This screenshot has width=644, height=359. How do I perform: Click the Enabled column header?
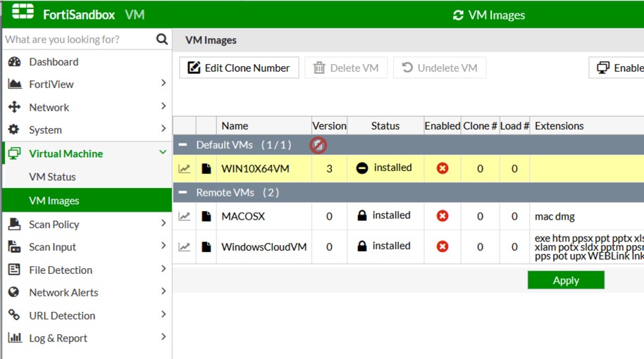pos(442,125)
